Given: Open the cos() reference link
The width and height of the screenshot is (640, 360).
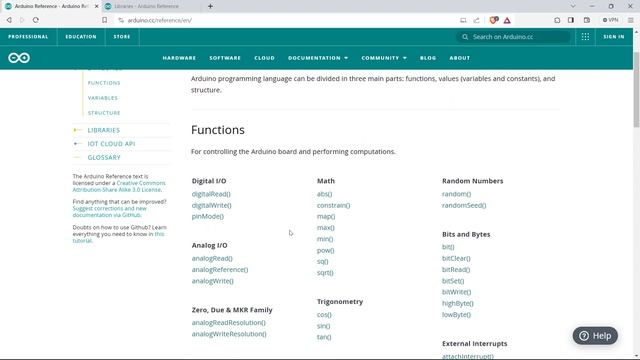Looking at the screenshot, I should 324,315.
